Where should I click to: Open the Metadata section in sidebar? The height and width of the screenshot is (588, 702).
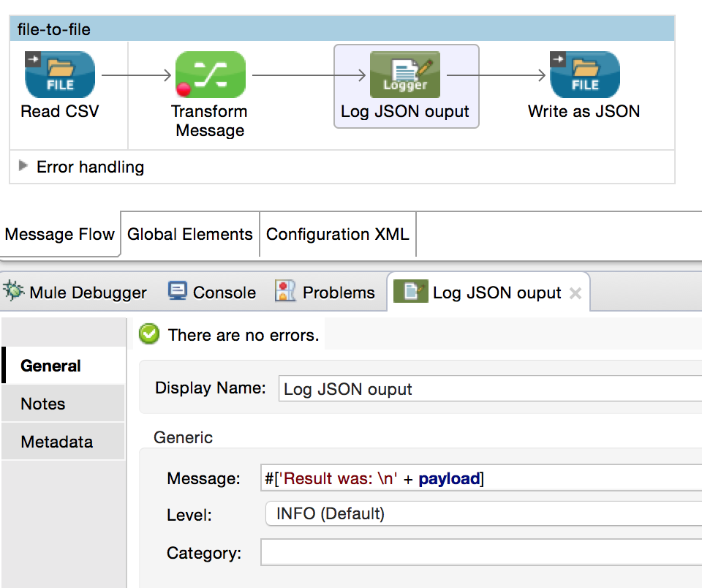tap(56, 442)
